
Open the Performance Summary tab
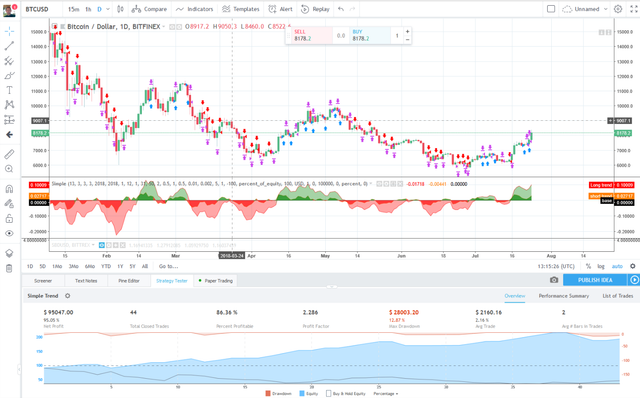coord(564,296)
